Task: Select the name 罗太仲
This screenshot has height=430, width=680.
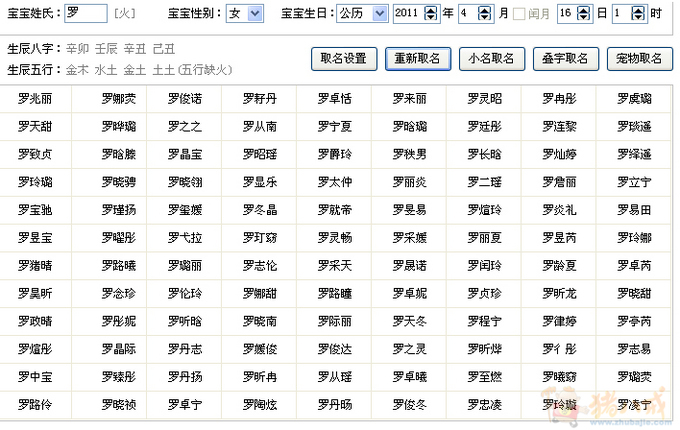Action: pos(334,182)
